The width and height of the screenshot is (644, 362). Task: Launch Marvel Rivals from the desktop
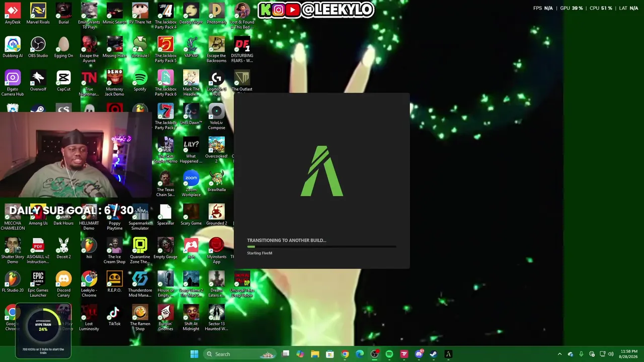pos(38,14)
